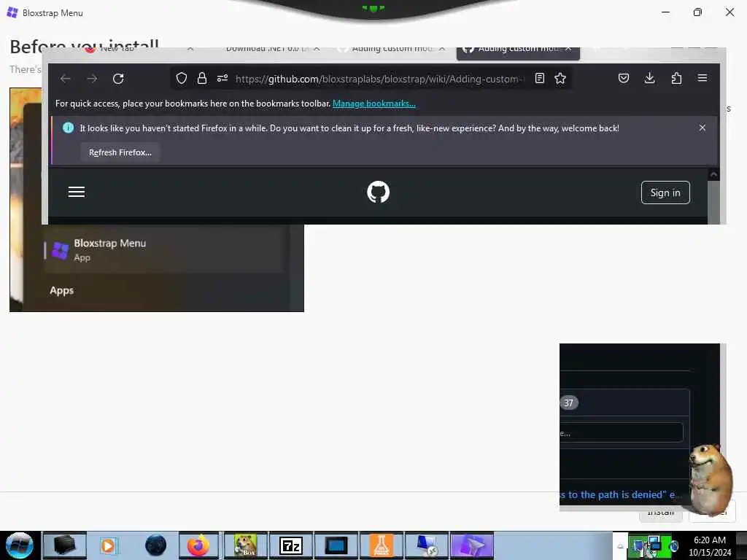The width and height of the screenshot is (747, 560).
Task: Click the site security padlock icon
Action: 202,78
